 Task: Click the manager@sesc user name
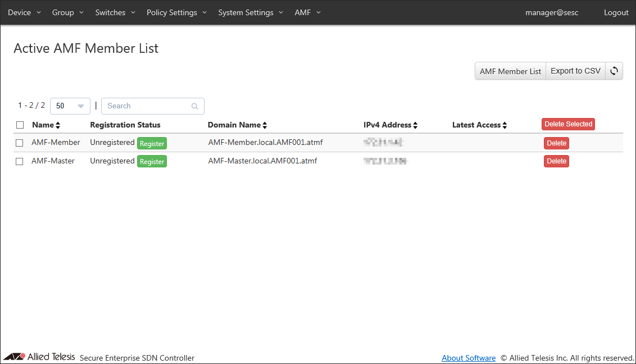point(552,12)
